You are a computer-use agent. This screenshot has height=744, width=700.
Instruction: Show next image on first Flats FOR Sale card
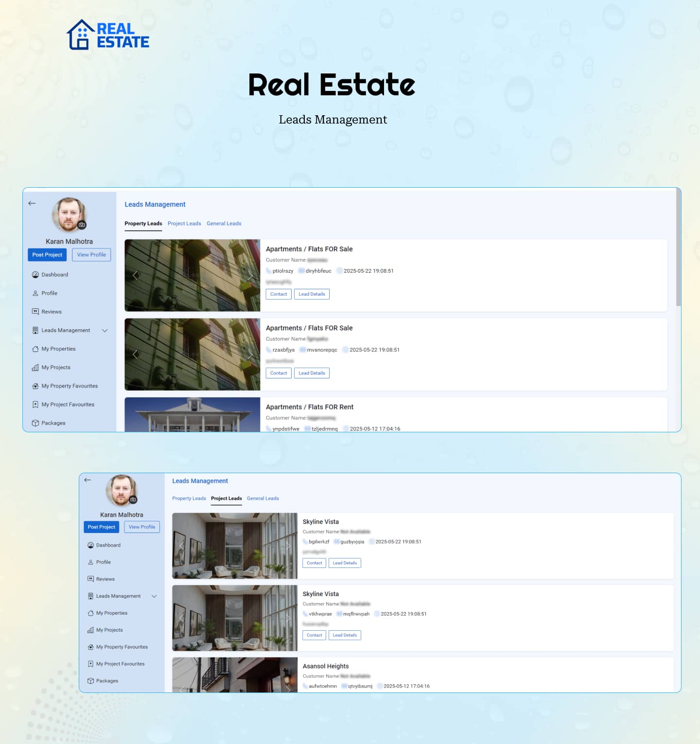[250, 275]
